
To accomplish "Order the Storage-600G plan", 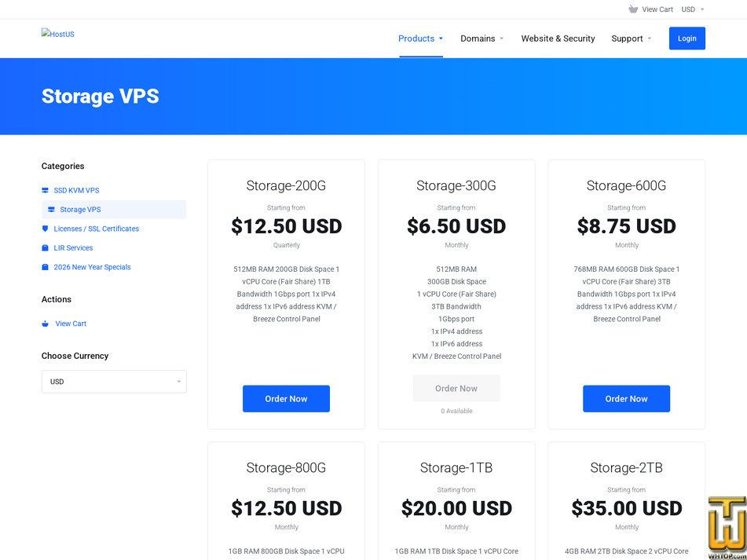I will pyautogui.click(x=627, y=398).
